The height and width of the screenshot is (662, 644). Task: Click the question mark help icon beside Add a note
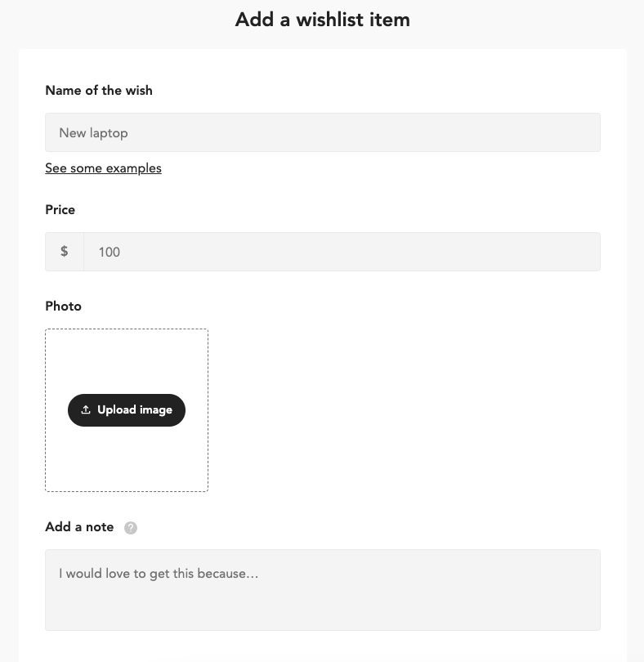(131, 528)
